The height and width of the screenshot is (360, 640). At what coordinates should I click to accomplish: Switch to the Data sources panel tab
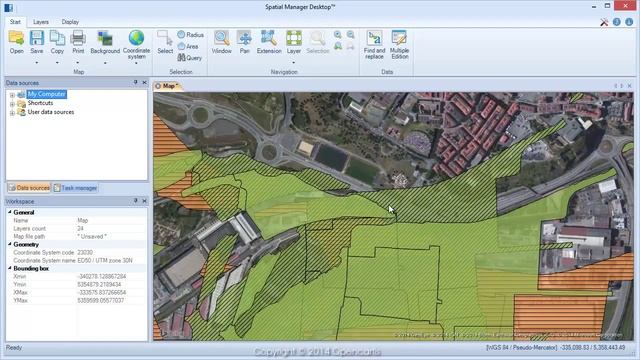tap(29, 188)
